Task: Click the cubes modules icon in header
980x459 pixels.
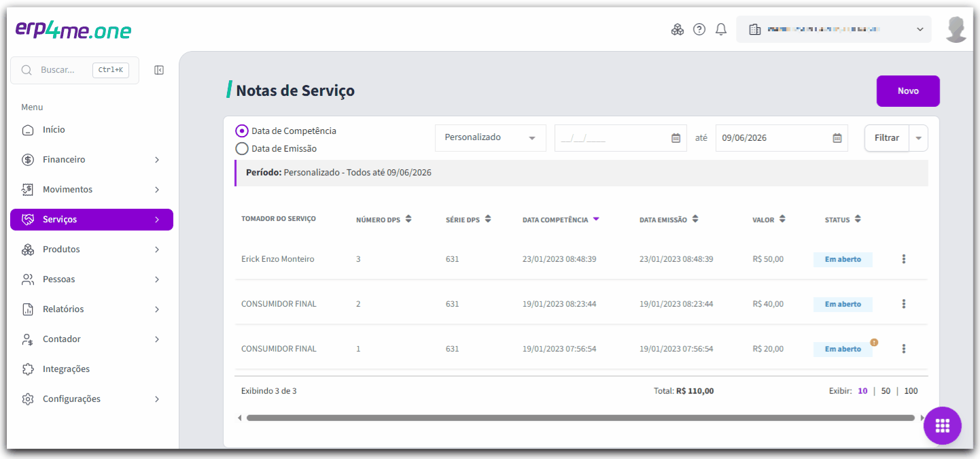Action: coord(678,29)
